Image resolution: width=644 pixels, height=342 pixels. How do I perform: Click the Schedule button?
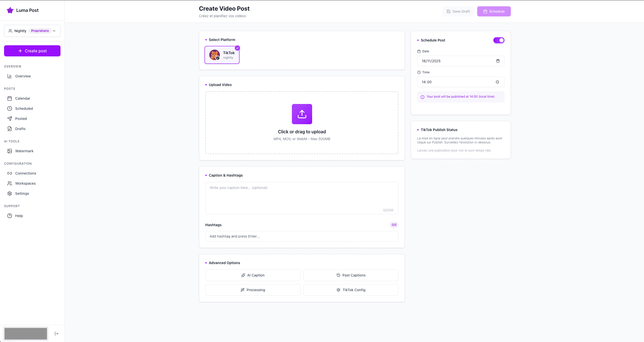pyautogui.click(x=493, y=11)
